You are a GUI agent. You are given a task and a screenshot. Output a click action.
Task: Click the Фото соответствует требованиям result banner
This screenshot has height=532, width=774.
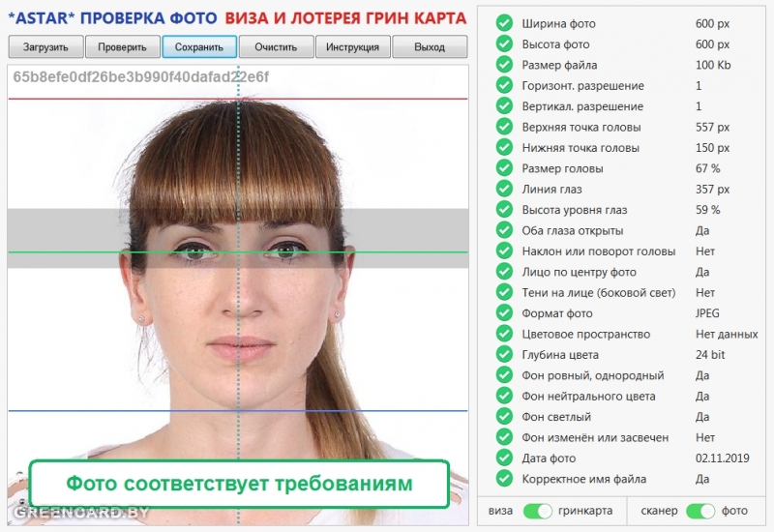tap(239, 484)
